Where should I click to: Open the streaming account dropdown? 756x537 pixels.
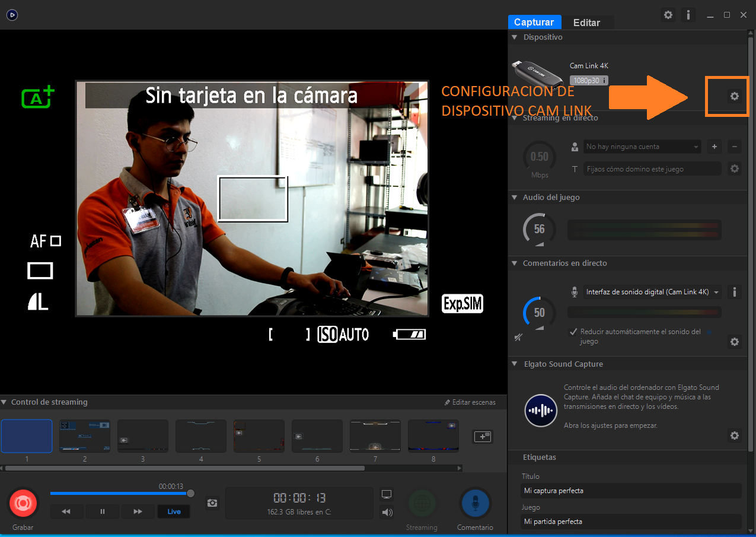[642, 147]
